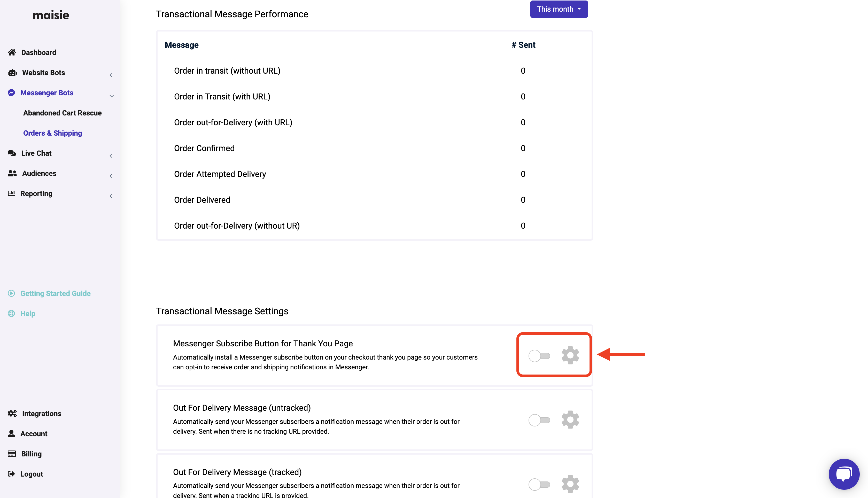Viewport: 868px width, 498px height.
Task: Click the Help link
Action: pyautogui.click(x=28, y=313)
